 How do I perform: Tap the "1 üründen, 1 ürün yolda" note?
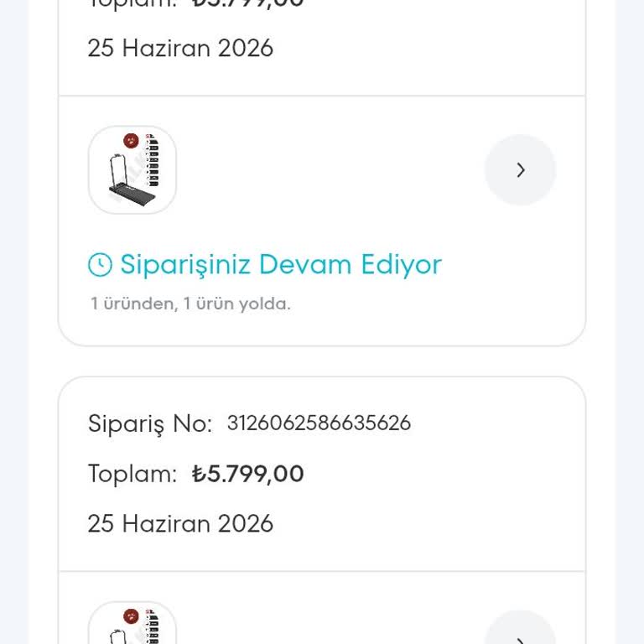click(190, 304)
